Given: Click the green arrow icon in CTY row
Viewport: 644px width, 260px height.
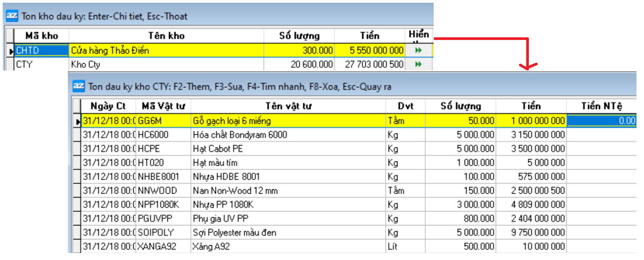Looking at the screenshot, I should click(418, 64).
